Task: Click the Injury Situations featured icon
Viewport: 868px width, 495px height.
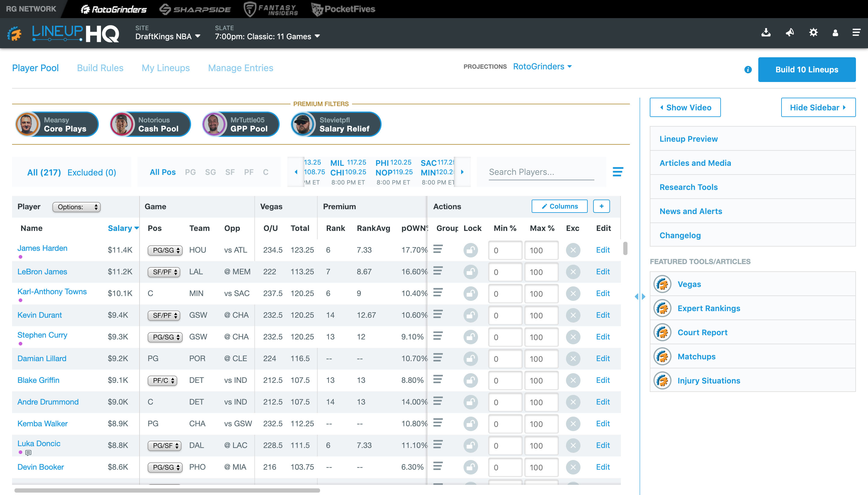Action: pyautogui.click(x=662, y=381)
